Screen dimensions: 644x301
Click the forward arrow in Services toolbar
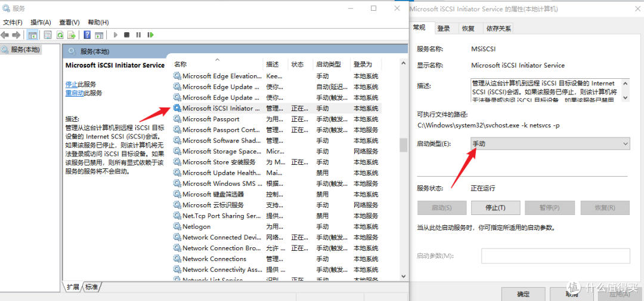coord(16,35)
